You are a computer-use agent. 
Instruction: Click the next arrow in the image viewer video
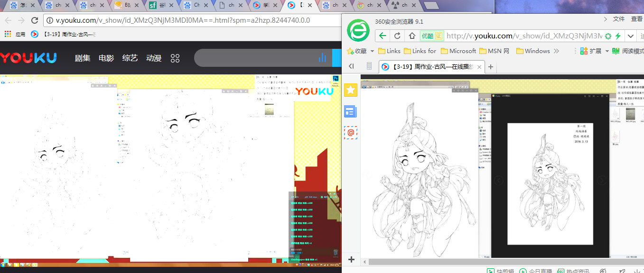[602, 180]
